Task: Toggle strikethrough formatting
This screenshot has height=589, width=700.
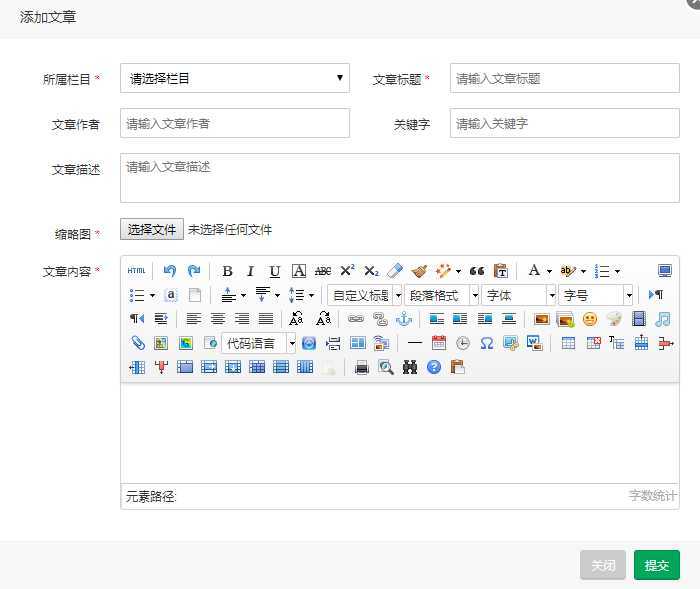Action: click(323, 271)
